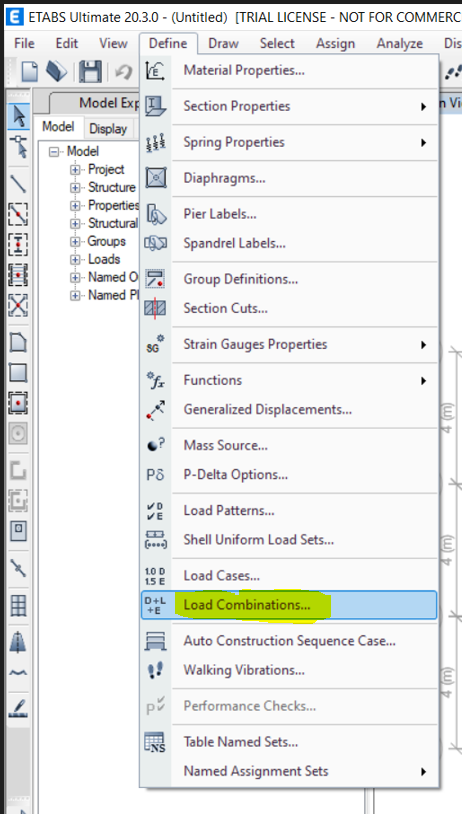Open the Analyze menu

[400, 43]
